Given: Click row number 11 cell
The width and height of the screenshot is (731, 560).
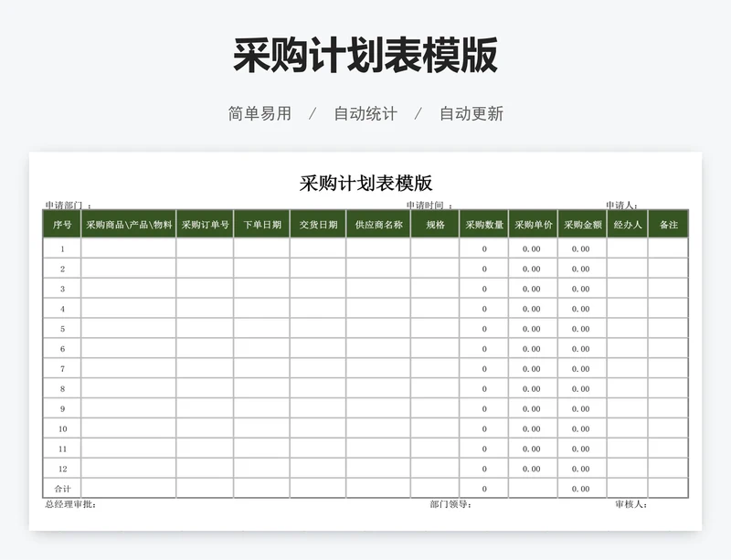Looking at the screenshot, I should [62, 449].
